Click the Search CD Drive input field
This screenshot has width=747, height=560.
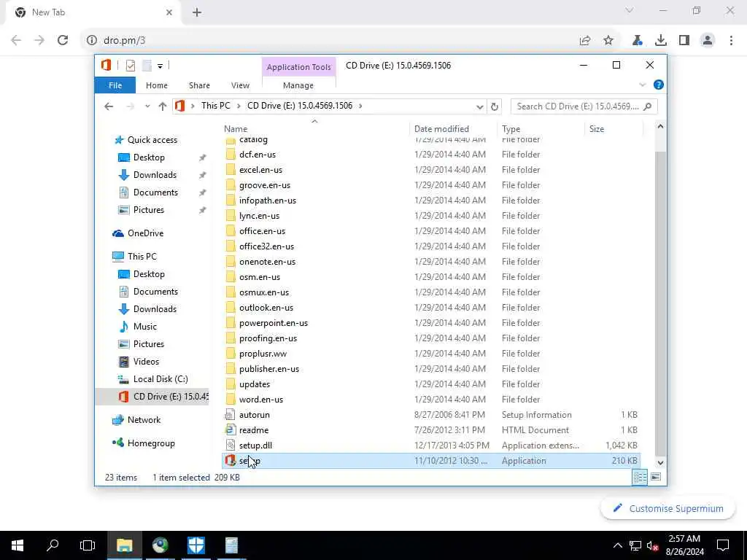tap(584, 106)
